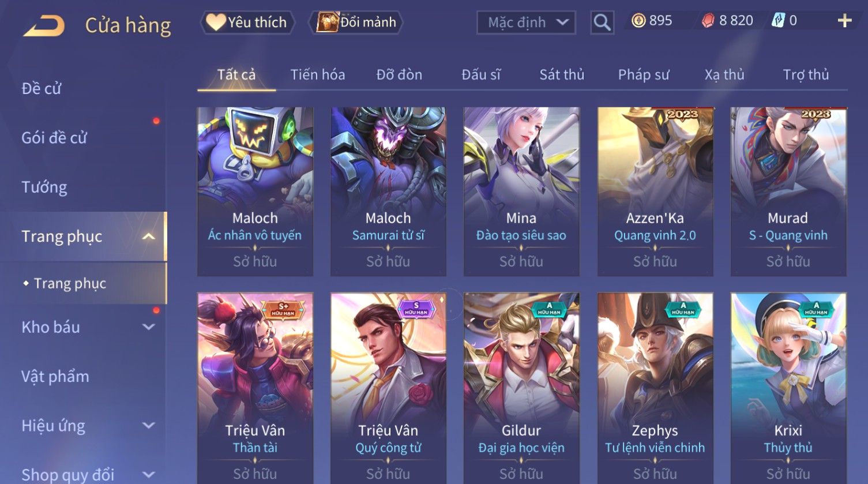868x484 pixels.
Task: Open Mina Đào tạo siêu sao skin card
Action: [521, 192]
